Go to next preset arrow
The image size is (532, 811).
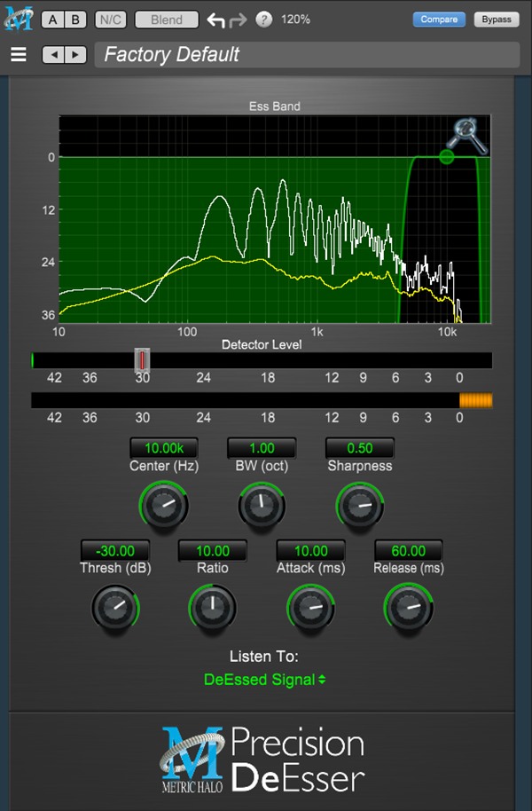[76, 55]
